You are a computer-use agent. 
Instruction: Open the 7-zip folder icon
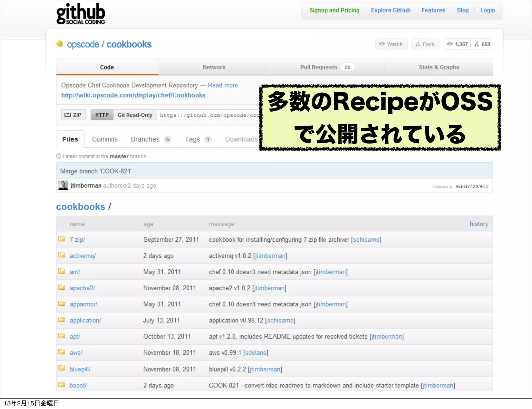pyautogui.click(x=62, y=239)
